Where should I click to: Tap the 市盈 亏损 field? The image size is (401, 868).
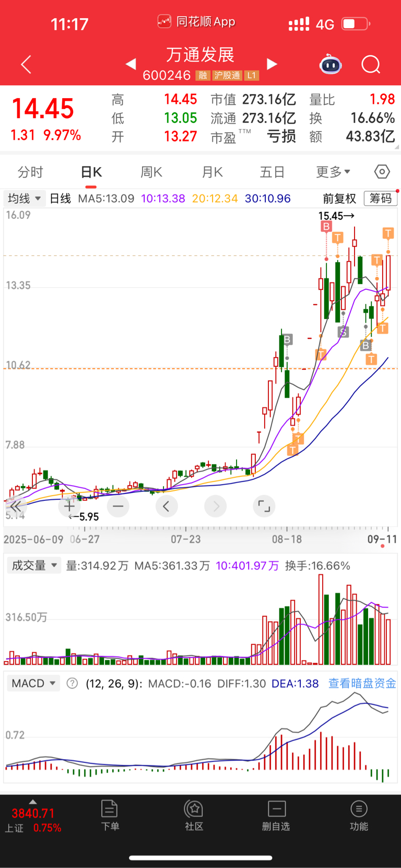click(253, 136)
